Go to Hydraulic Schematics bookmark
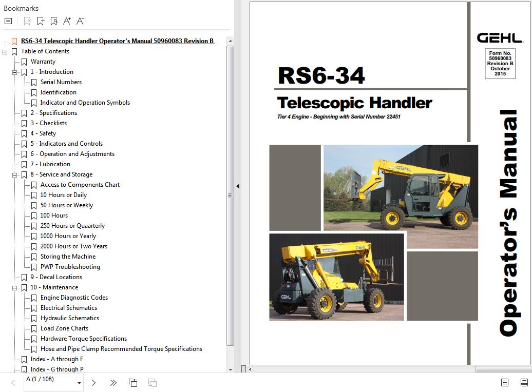The width and height of the screenshot is (532, 392). pos(70,318)
